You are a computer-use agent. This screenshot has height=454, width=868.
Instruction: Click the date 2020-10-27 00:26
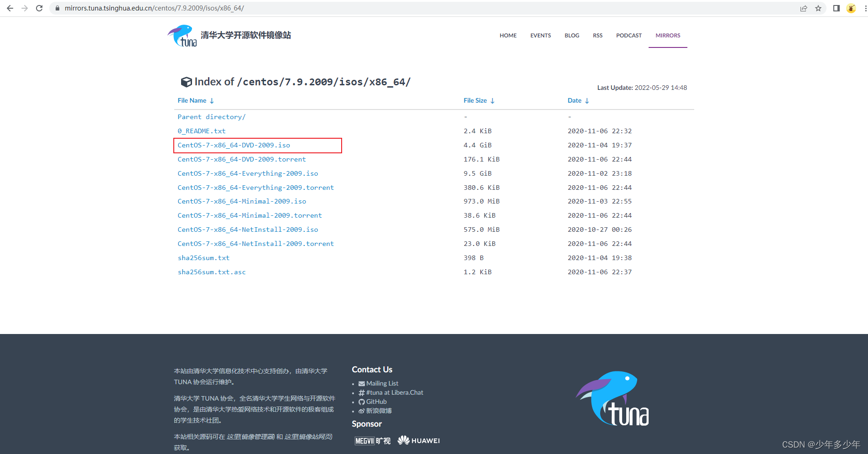tap(600, 230)
